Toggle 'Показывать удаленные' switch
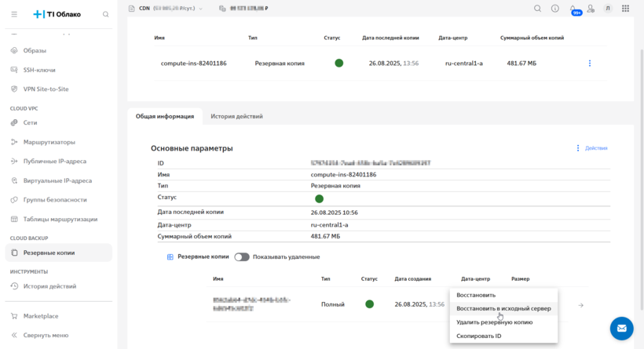 [241, 256]
